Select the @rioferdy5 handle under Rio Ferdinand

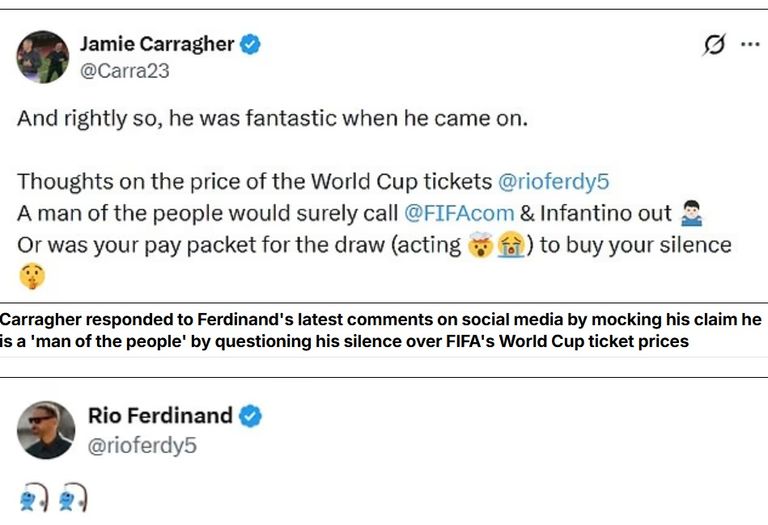142,446
